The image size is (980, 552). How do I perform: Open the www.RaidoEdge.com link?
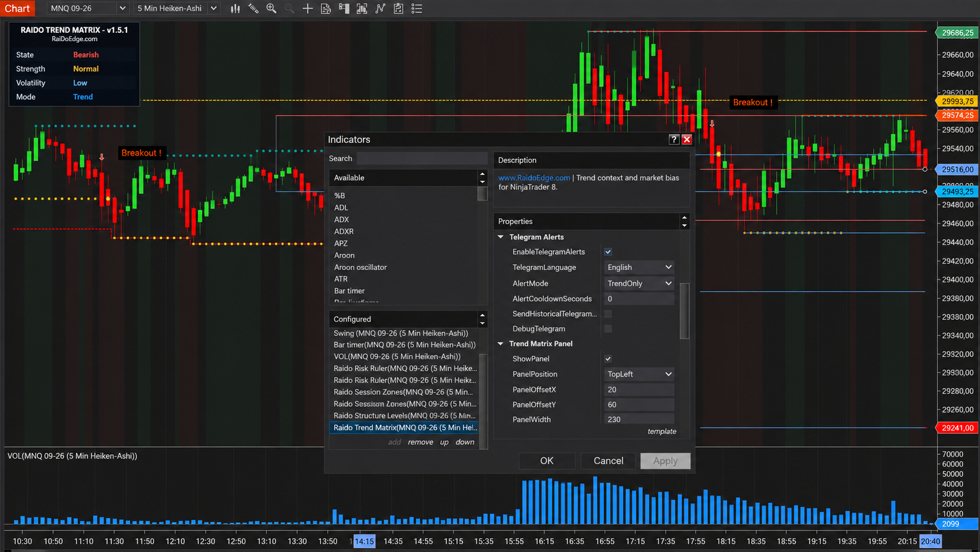534,178
